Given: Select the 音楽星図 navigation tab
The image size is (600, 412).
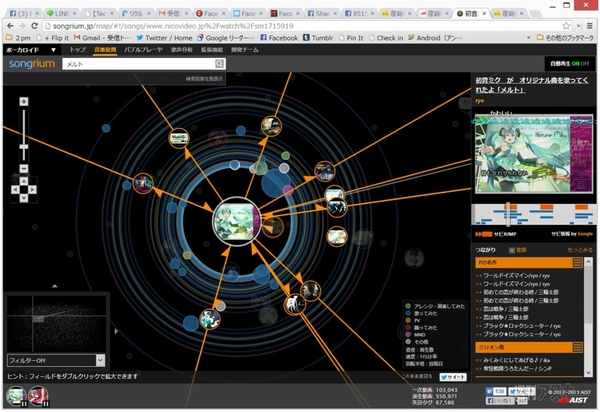Looking at the screenshot, I should (x=105, y=50).
